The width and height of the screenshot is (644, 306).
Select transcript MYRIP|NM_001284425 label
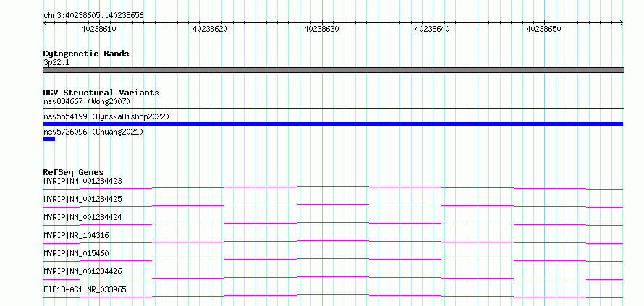(x=82, y=199)
